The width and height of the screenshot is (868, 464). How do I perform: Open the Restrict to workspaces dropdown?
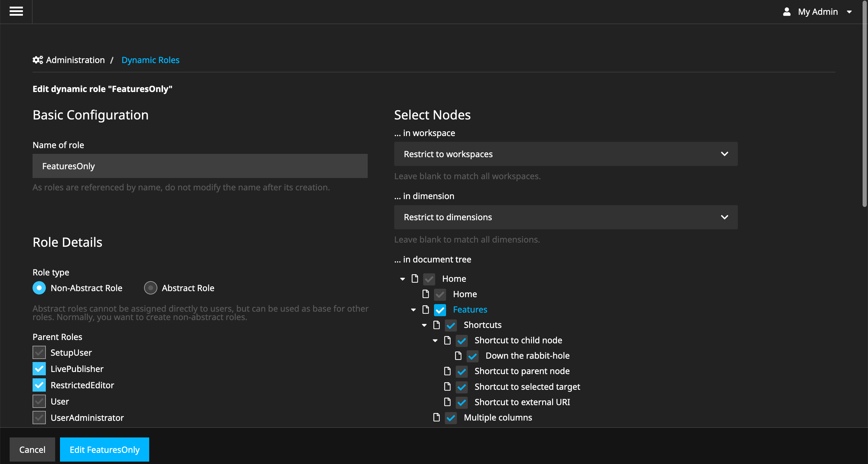[565, 154]
